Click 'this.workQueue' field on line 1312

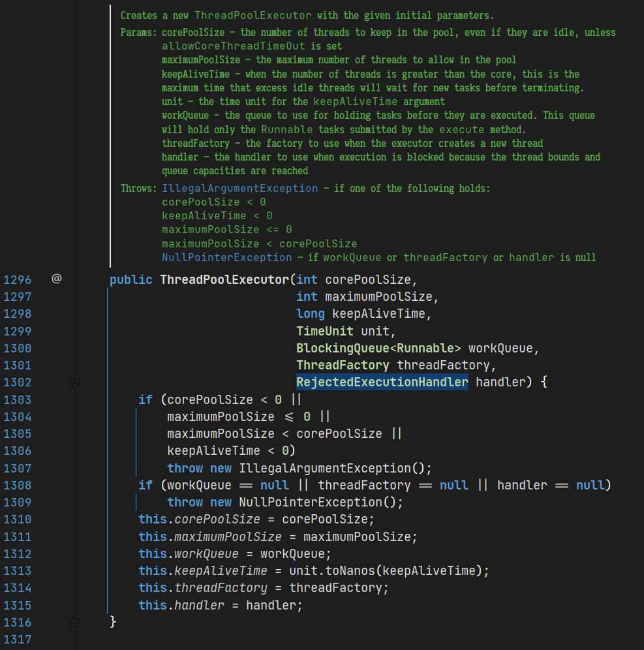(x=188, y=553)
